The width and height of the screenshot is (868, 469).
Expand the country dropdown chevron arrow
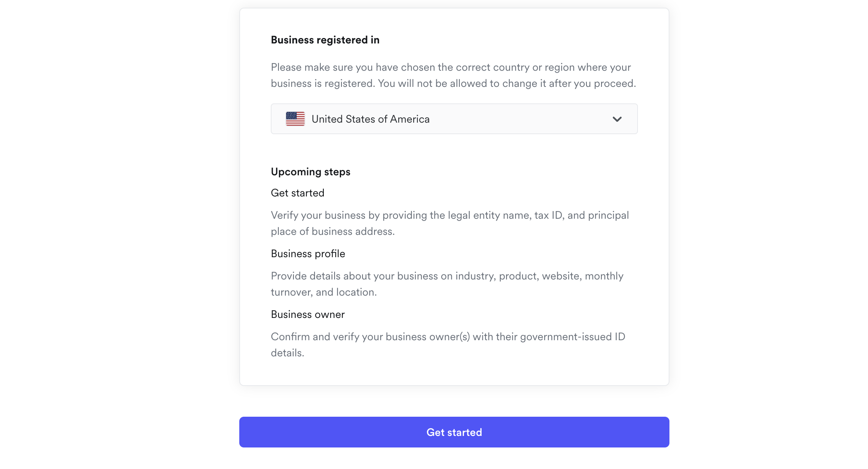617,119
